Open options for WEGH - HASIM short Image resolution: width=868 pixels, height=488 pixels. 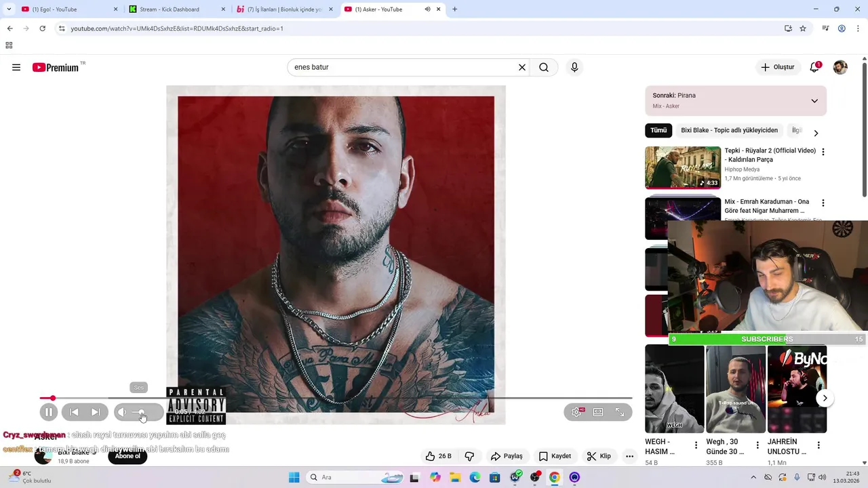[696, 445]
